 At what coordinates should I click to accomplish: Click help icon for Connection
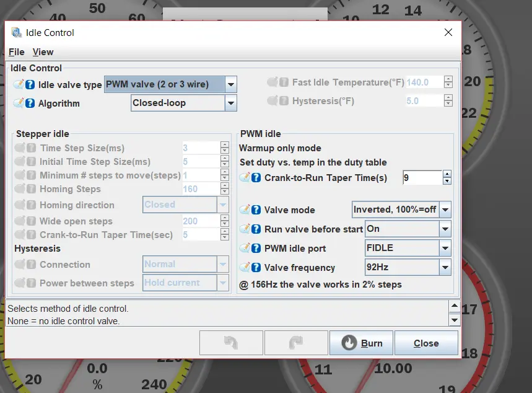(x=31, y=264)
